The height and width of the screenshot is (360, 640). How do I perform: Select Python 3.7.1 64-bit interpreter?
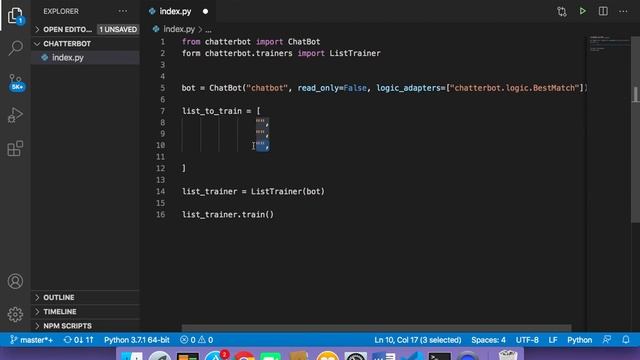pyautogui.click(x=136, y=340)
